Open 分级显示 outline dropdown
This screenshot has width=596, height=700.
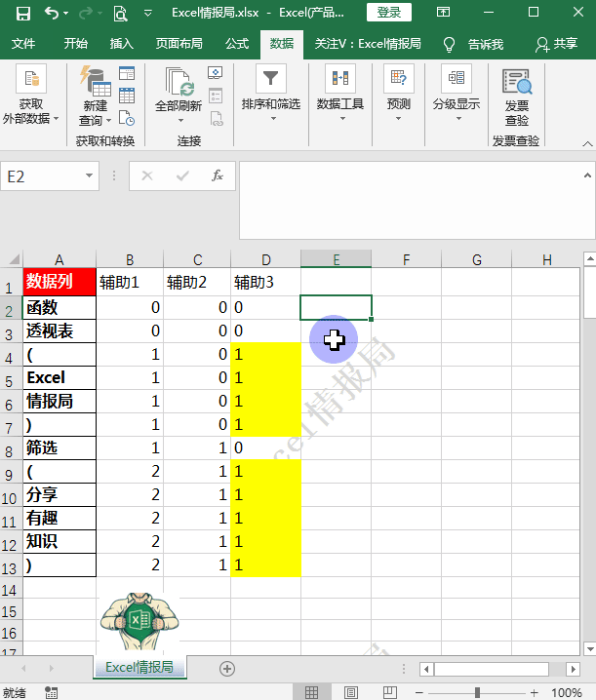coord(457,95)
